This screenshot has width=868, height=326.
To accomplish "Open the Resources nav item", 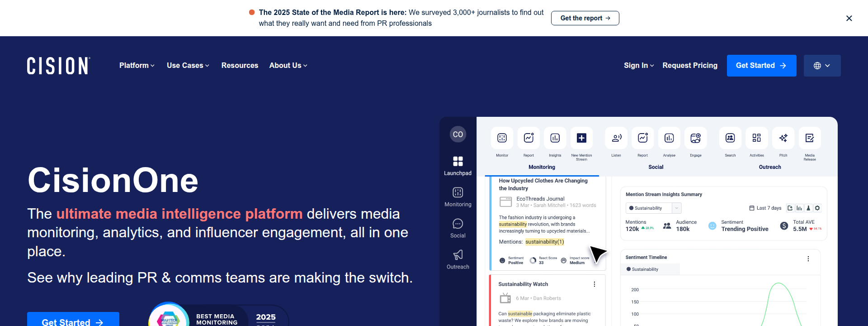I will 240,66.
